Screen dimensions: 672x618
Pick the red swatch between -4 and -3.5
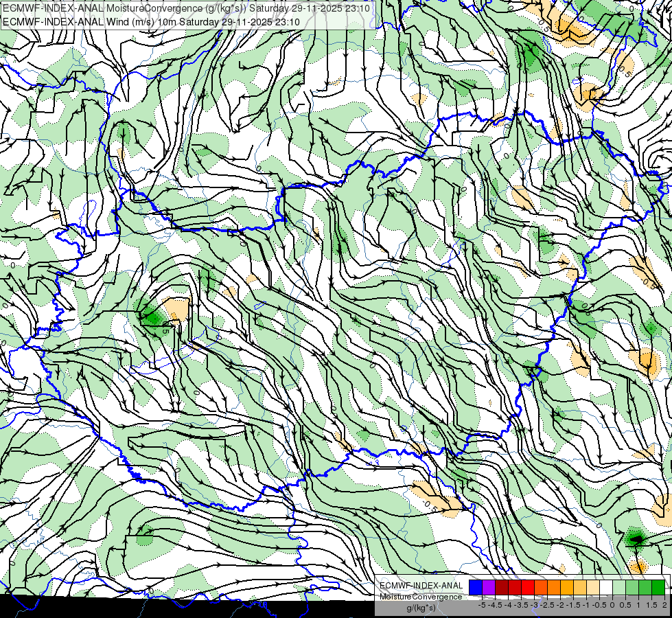(x=515, y=587)
